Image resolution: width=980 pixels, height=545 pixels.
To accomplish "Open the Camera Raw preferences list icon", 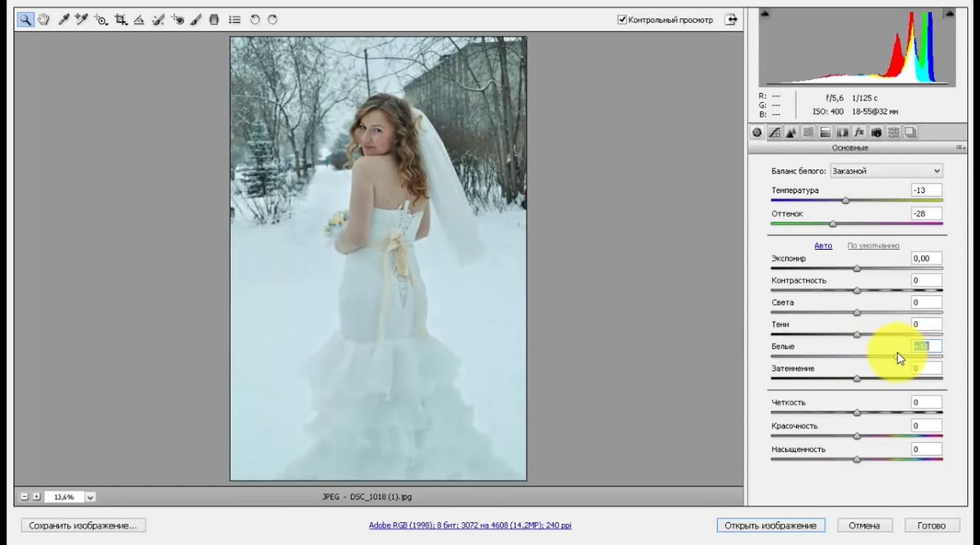I will pos(234,20).
